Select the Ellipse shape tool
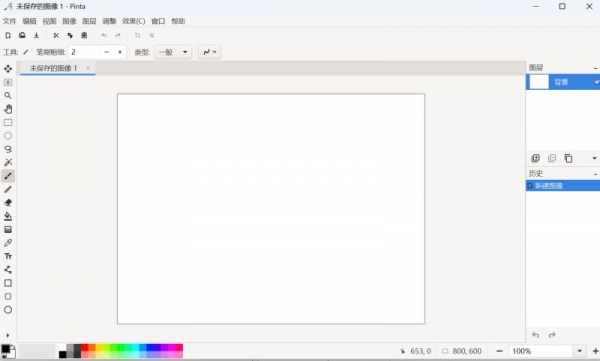The width and height of the screenshot is (600, 361). pyautogui.click(x=8, y=310)
